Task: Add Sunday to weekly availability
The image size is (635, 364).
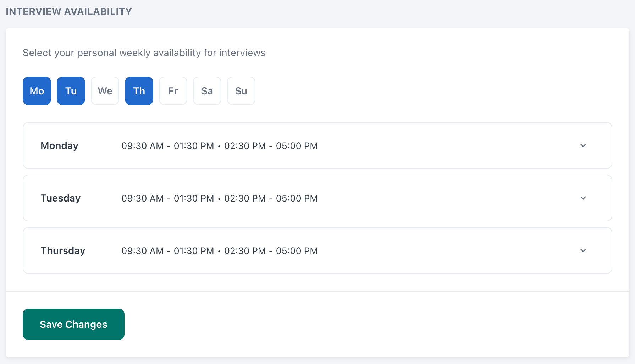Action: pos(241,91)
